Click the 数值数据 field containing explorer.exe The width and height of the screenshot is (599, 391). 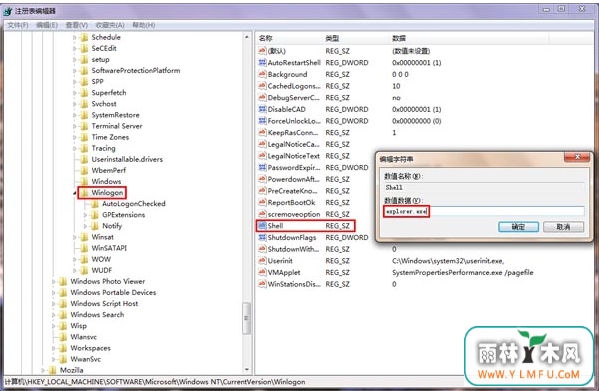click(484, 211)
